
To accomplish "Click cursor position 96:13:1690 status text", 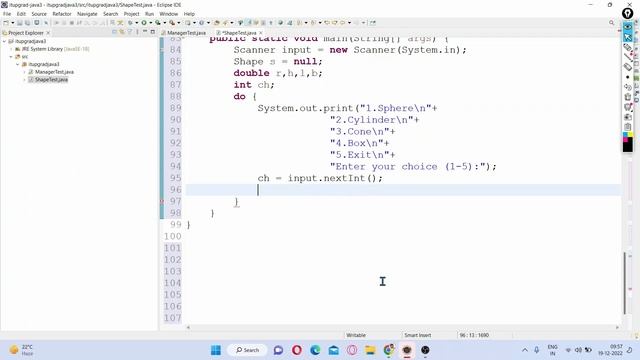I will tap(474, 335).
